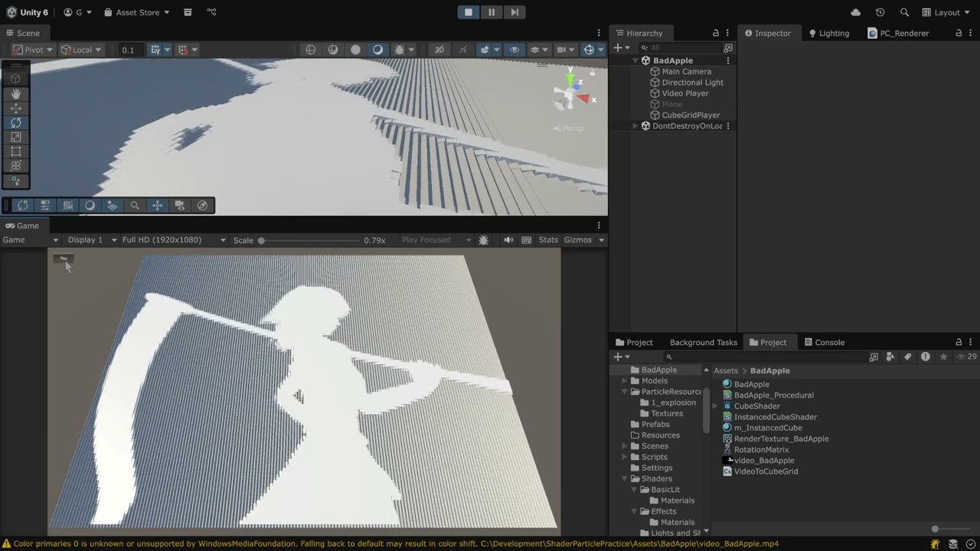Mute Game view audio
980x551 pixels.
(x=508, y=240)
